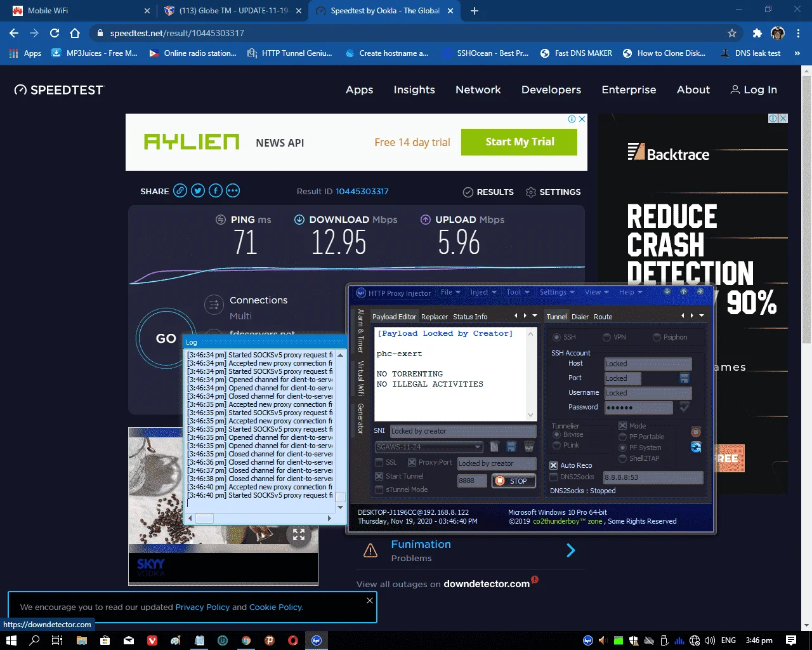Open File Explorer from the taskbar
812x650 pixels.
pos(82,640)
